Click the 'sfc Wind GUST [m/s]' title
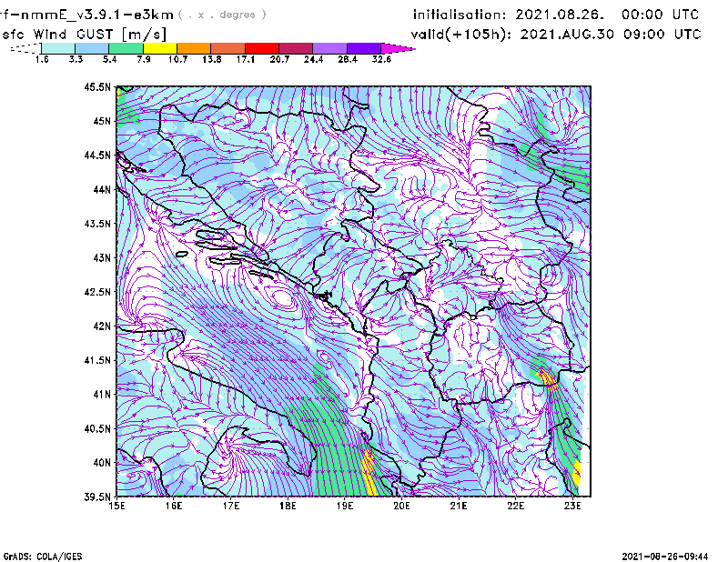 84,35
